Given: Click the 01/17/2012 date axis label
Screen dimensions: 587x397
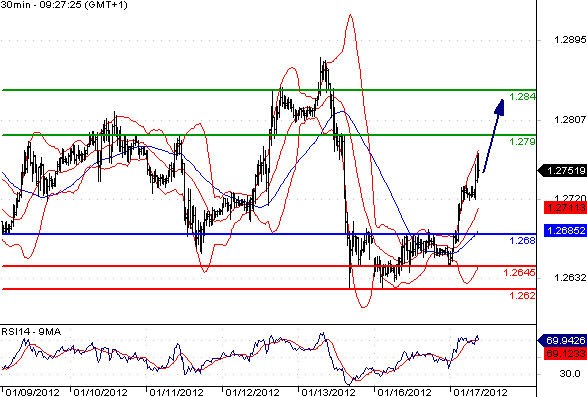Looking at the screenshot, I should [x=481, y=392].
